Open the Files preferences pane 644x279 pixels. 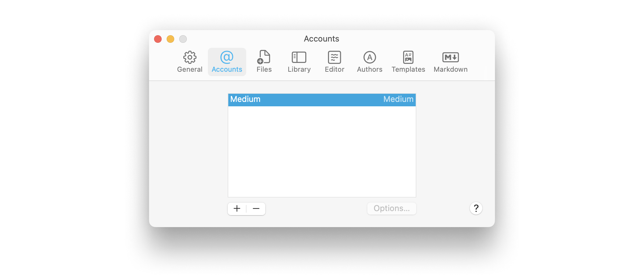(264, 62)
